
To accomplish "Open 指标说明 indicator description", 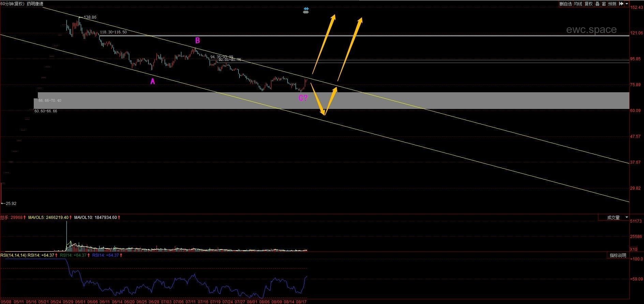I will tap(618, 255).
